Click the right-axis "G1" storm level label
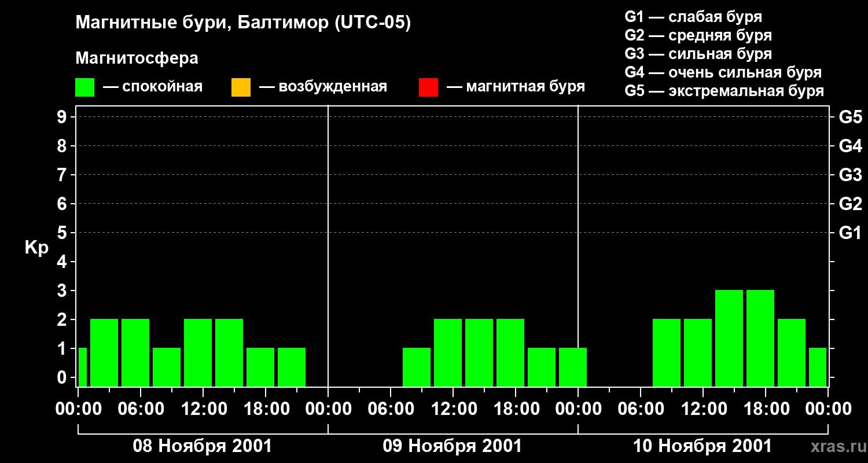 [851, 233]
